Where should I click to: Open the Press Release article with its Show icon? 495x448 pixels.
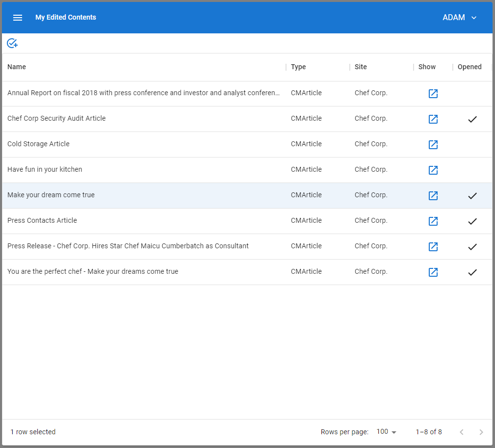coord(433,246)
